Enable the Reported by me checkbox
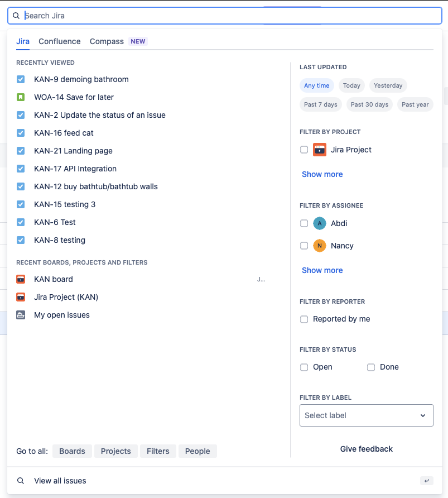Screen dimensions: 448x498 tap(304, 319)
